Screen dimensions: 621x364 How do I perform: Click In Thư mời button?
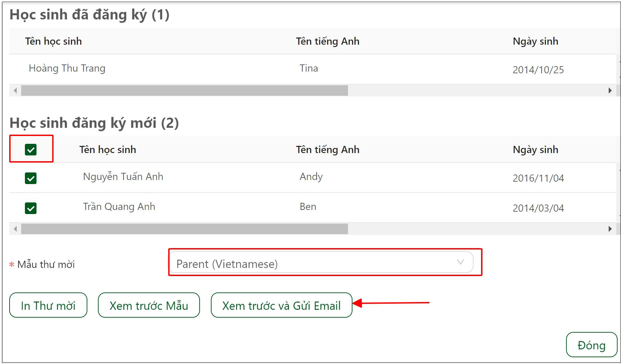(x=48, y=306)
